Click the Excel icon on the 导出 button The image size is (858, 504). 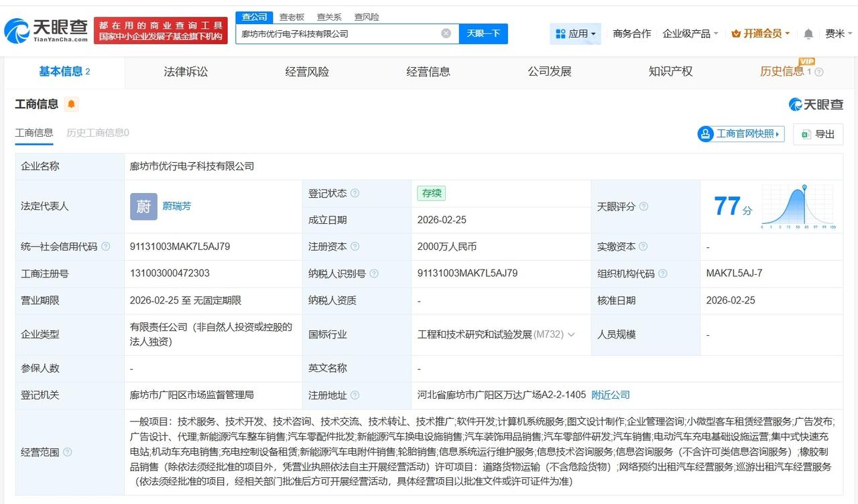(x=806, y=134)
